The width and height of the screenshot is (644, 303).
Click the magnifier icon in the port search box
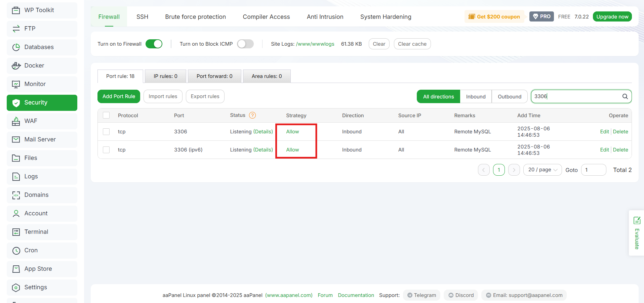click(x=625, y=96)
